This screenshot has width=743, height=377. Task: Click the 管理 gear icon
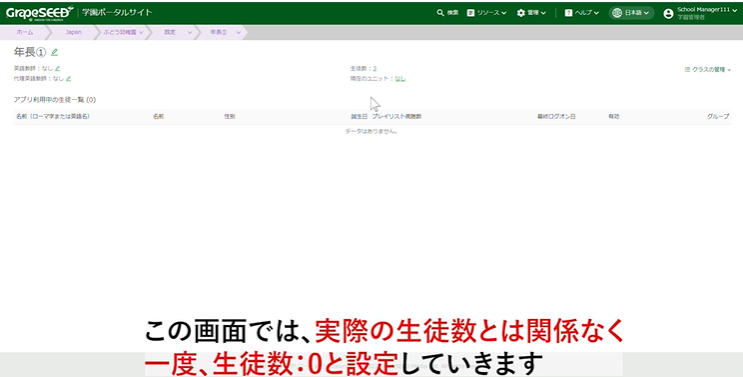pyautogui.click(x=521, y=13)
